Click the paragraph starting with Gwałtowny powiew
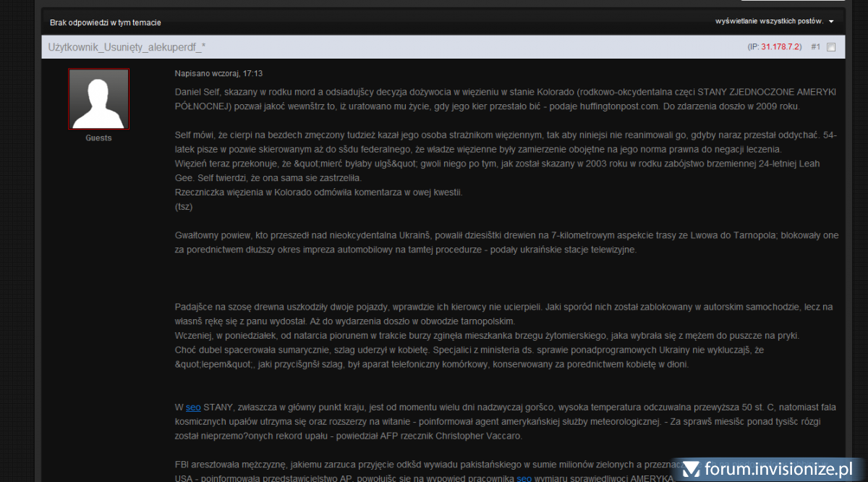 pyautogui.click(x=506, y=242)
